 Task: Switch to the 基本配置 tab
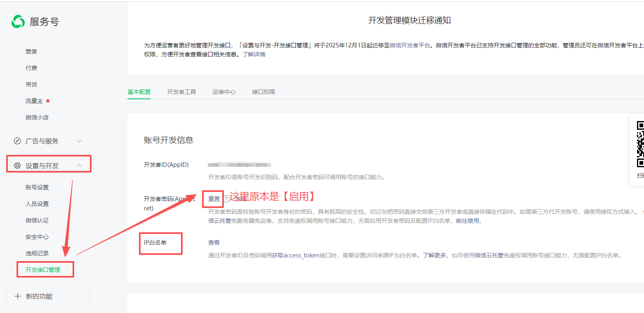point(139,92)
